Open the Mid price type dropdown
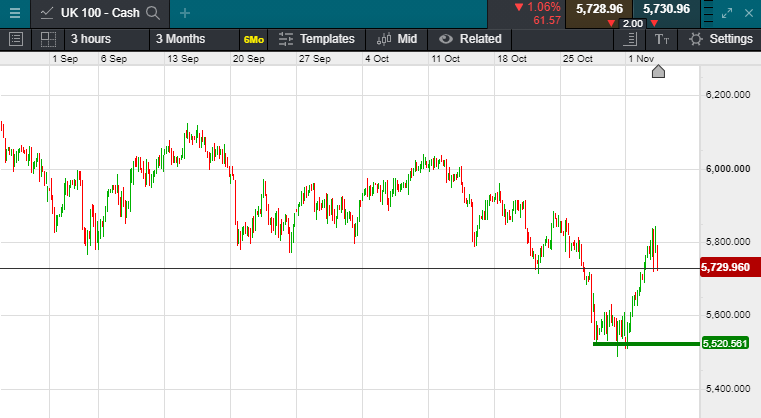The width and height of the screenshot is (761, 418). pyautogui.click(x=397, y=39)
